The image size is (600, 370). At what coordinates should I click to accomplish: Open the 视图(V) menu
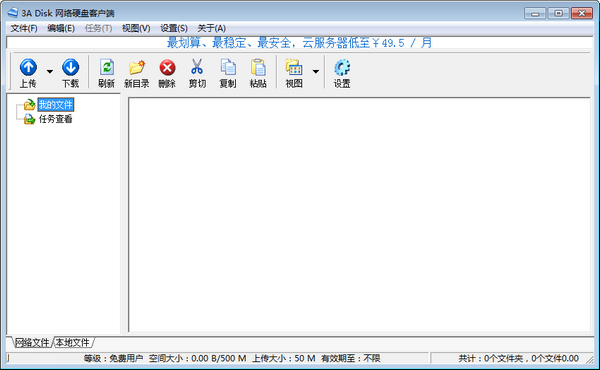point(136,28)
